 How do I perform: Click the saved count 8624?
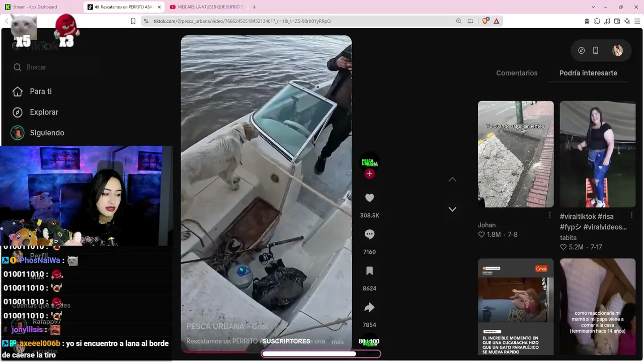tap(369, 289)
